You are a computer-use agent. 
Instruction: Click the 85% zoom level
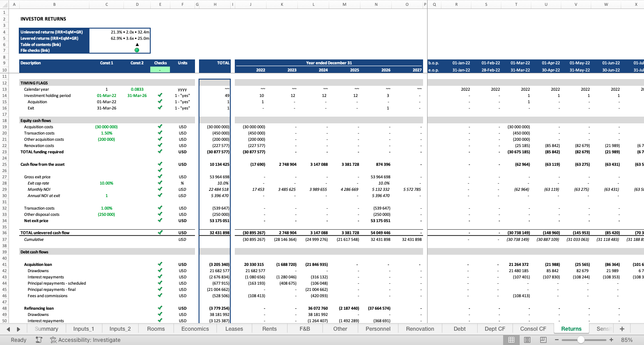[x=627, y=340]
